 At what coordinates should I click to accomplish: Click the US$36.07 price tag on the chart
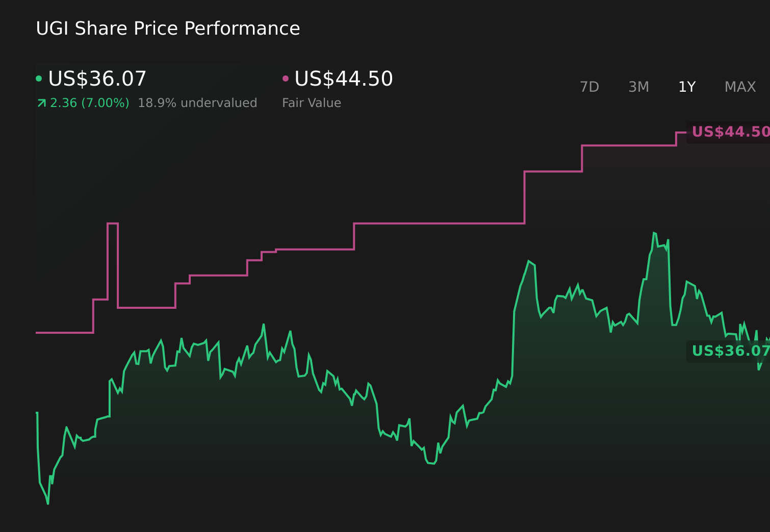pyautogui.click(x=730, y=351)
